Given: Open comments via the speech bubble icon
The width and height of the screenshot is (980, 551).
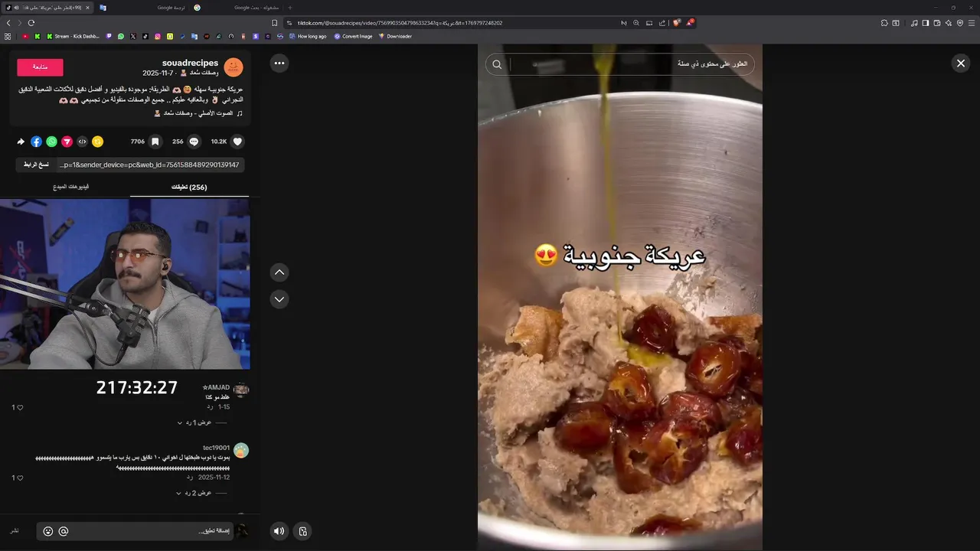Looking at the screenshot, I should click(x=194, y=142).
